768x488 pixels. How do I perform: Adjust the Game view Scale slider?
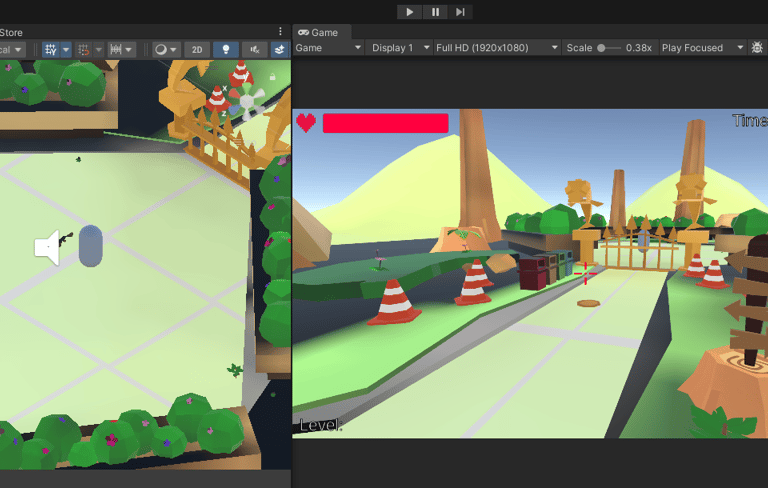[609, 48]
